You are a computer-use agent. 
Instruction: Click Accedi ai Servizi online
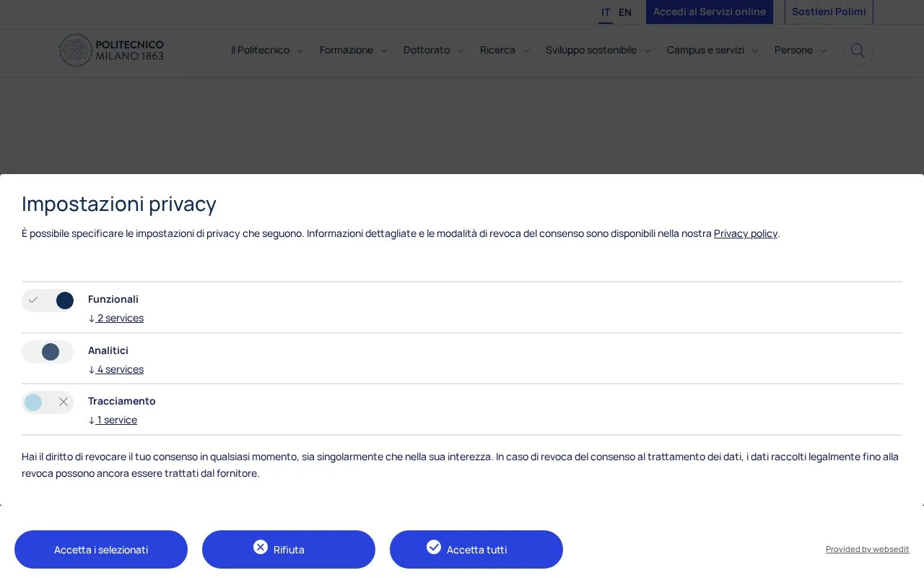pyautogui.click(x=710, y=12)
